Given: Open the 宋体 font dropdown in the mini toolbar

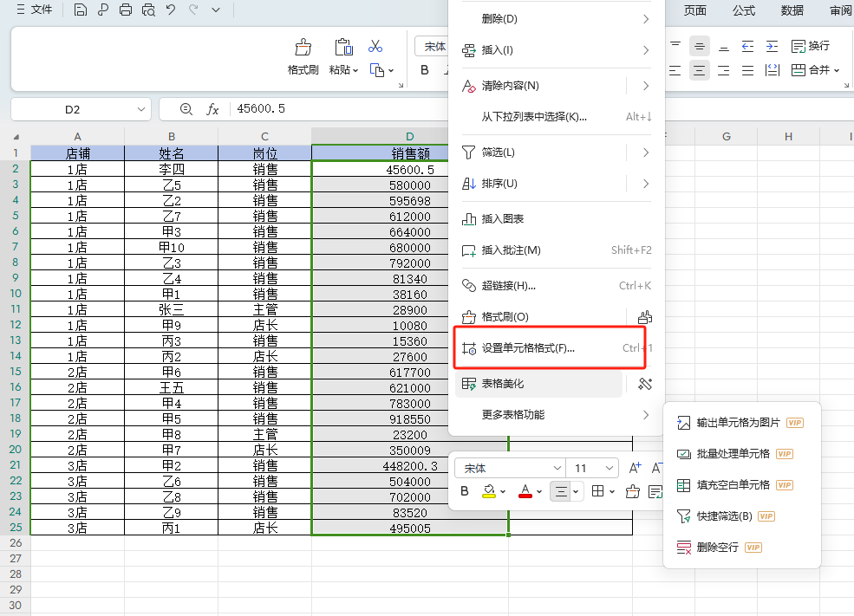Looking at the screenshot, I should tap(557, 468).
